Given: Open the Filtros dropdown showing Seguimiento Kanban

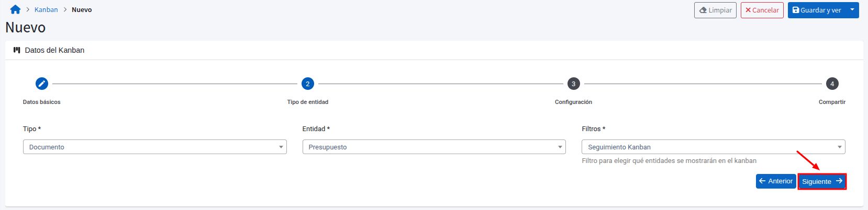Looking at the screenshot, I should [x=713, y=147].
